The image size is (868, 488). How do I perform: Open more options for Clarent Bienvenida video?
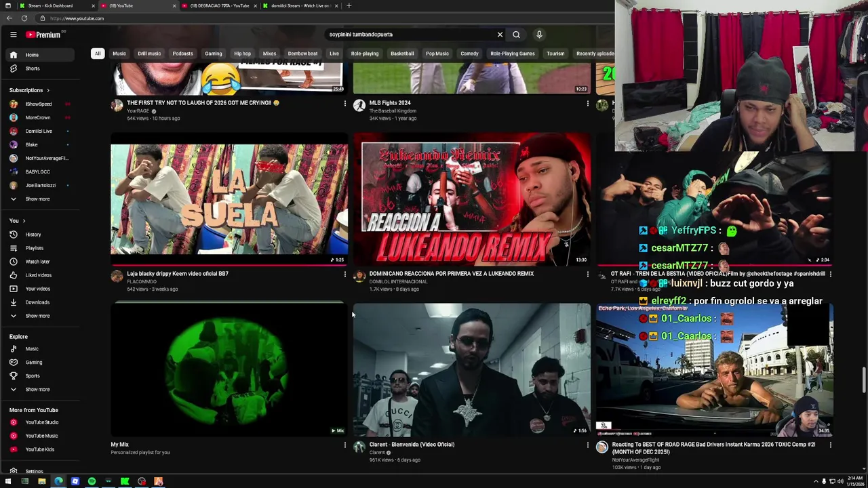click(587, 445)
